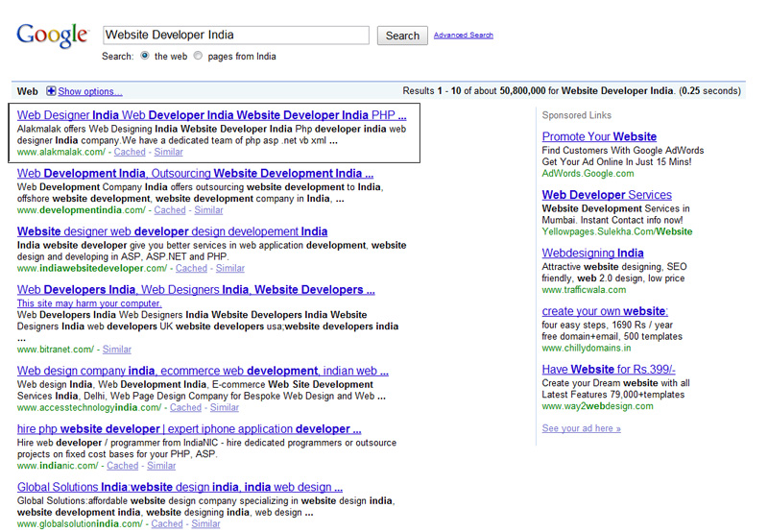Screen dimensions: 768x532
Task: Open Web Development India Outsourcing result title
Action: pos(195,174)
